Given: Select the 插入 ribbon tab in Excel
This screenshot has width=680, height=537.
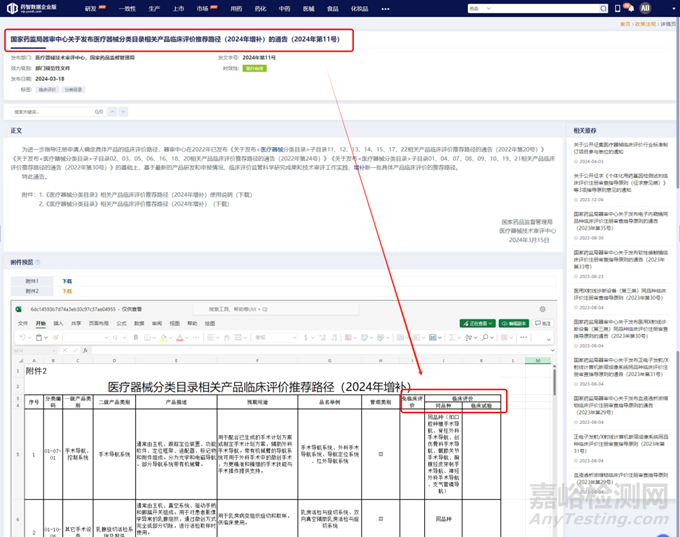Looking at the screenshot, I should pos(59,323).
